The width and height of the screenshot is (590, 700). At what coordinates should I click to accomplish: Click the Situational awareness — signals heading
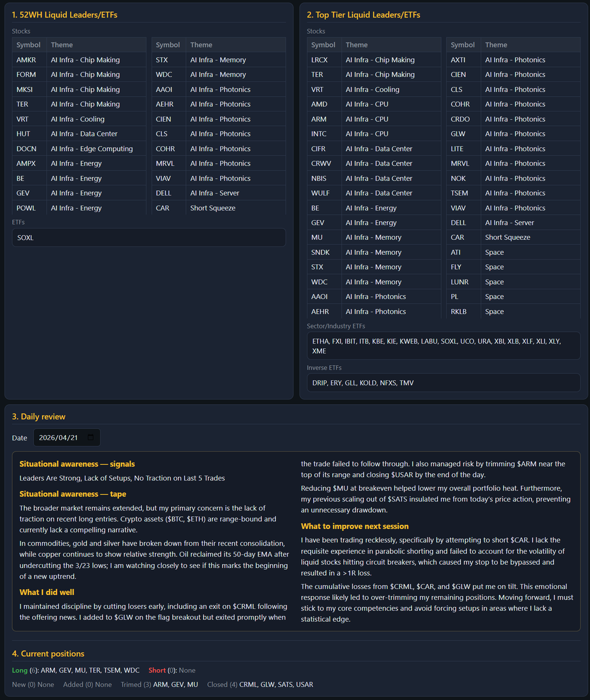pyautogui.click(x=77, y=464)
